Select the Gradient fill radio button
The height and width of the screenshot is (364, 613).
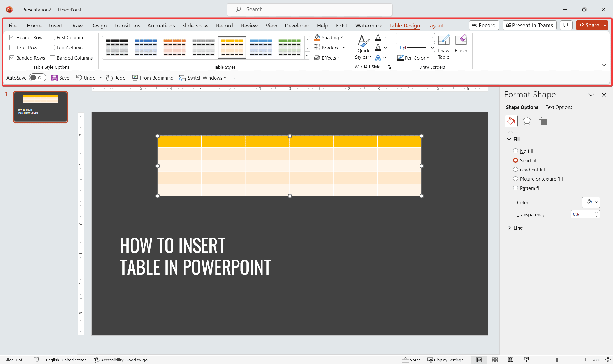coord(516,170)
